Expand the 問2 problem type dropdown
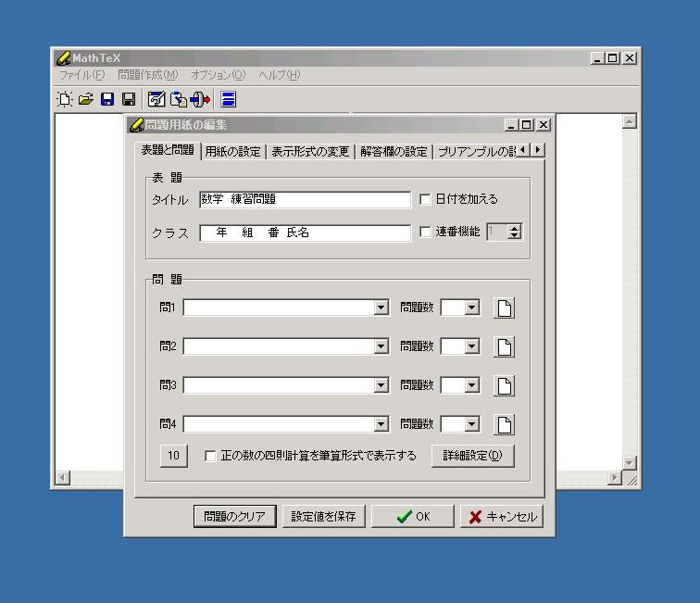The image size is (700, 603). point(381,346)
